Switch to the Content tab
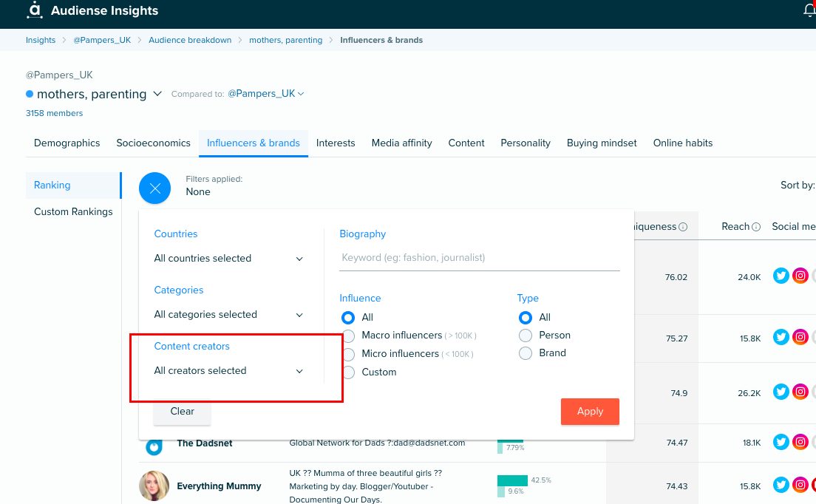This screenshot has height=504, width=816. pos(466,143)
